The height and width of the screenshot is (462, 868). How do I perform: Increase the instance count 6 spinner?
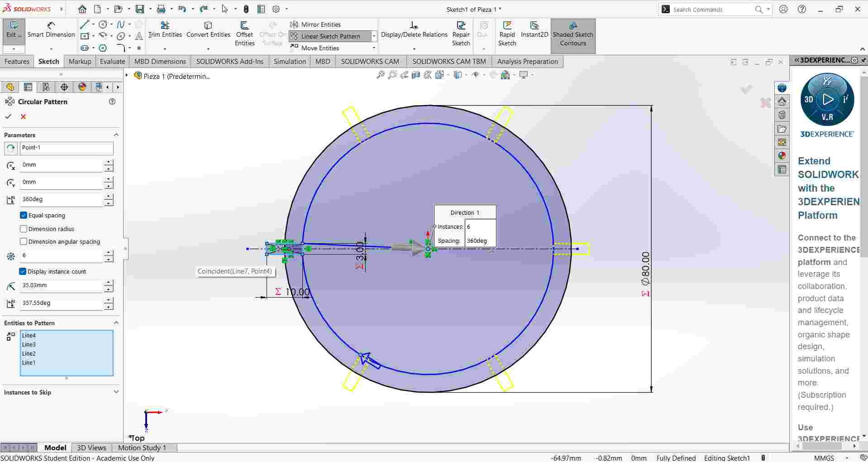coord(109,253)
